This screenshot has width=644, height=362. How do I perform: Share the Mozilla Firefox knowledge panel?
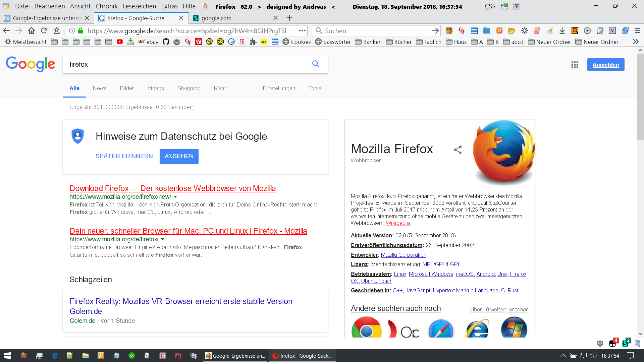coord(458,150)
